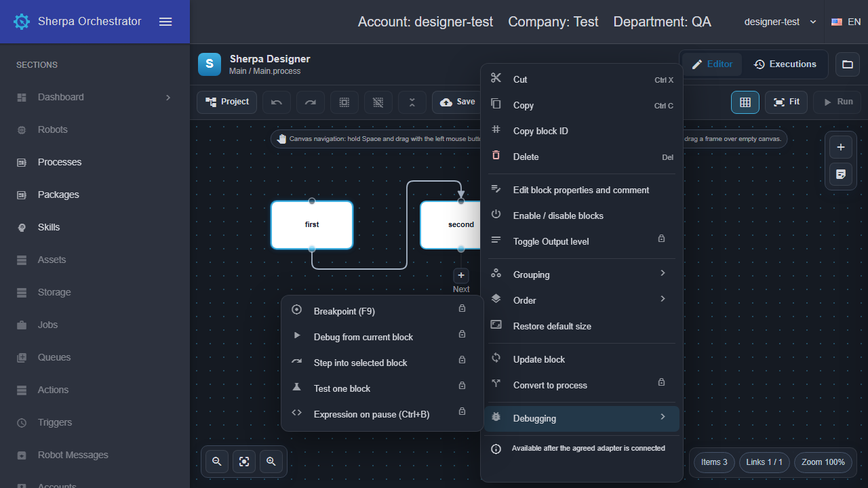The width and height of the screenshot is (868, 488).
Task: Click the center-view icon between zoom buttons
Action: point(244,462)
